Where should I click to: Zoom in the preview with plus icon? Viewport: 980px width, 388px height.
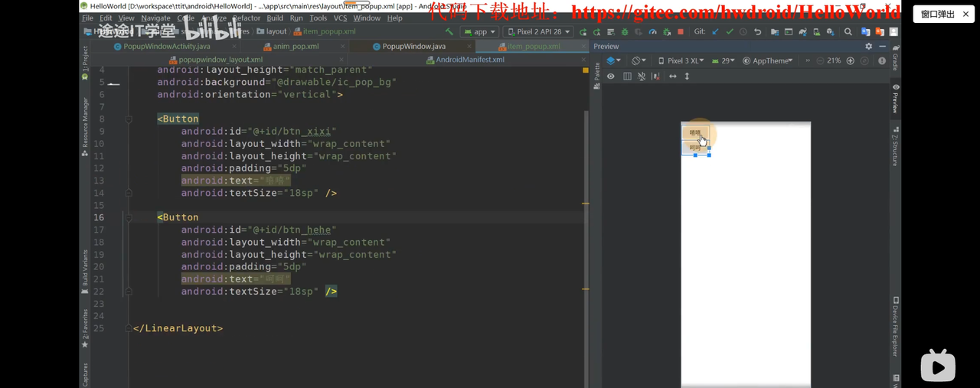850,60
